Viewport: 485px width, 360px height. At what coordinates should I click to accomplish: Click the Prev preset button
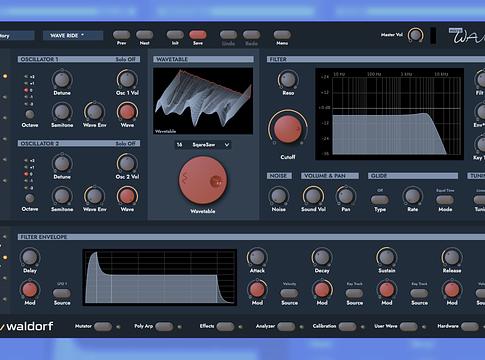(121, 35)
